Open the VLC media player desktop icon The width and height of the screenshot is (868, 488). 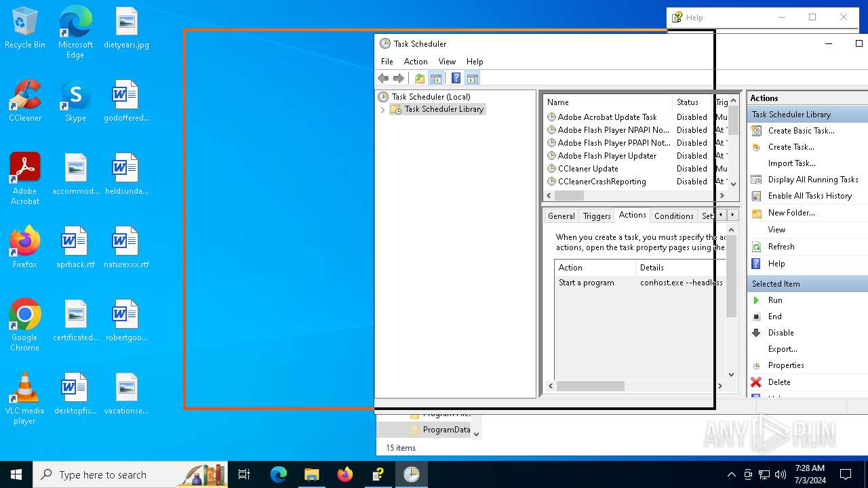point(24,399)
